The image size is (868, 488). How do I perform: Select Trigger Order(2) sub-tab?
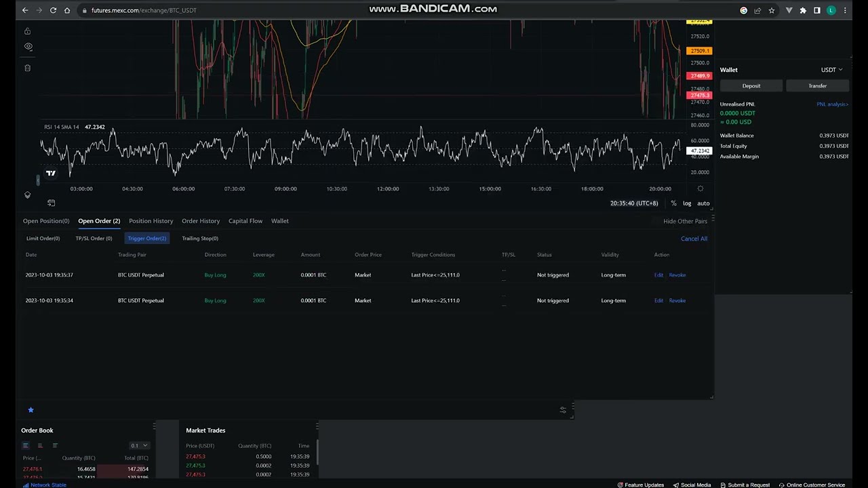(146, 239)
